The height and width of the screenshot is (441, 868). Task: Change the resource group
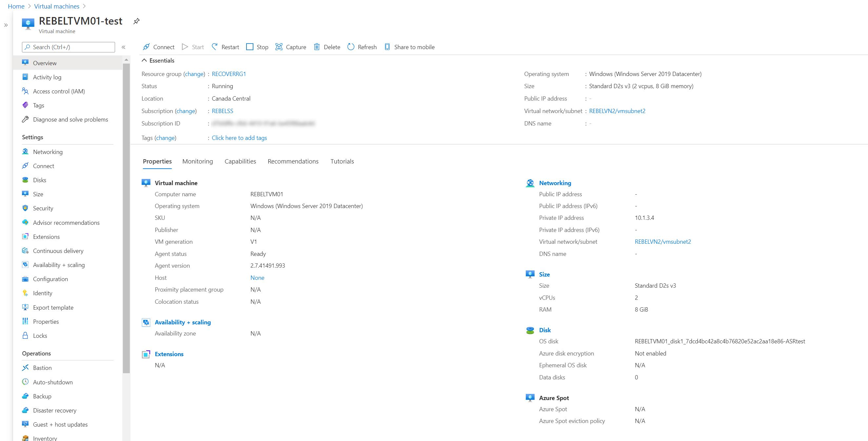[194, 74]
